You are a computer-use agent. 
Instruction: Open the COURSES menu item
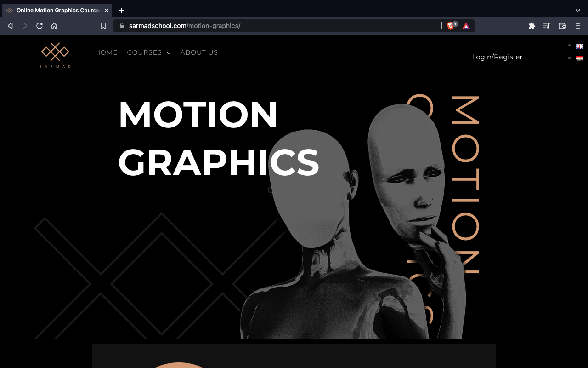coord(144,52)
